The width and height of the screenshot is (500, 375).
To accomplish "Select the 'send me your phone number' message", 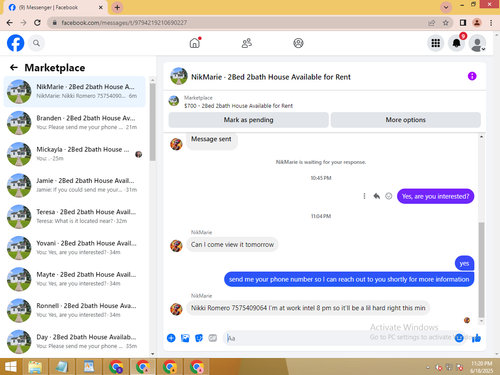I will [349, 279].
